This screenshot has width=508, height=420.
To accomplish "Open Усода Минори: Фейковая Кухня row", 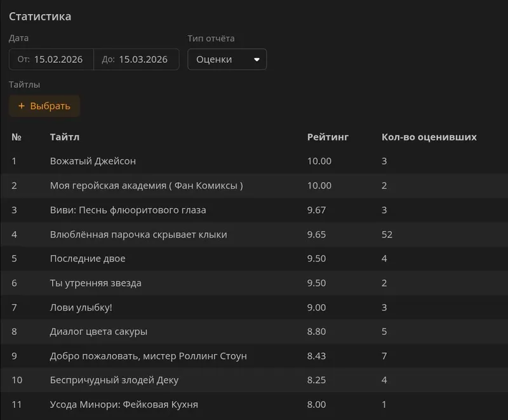I will (x=128, y=405).
